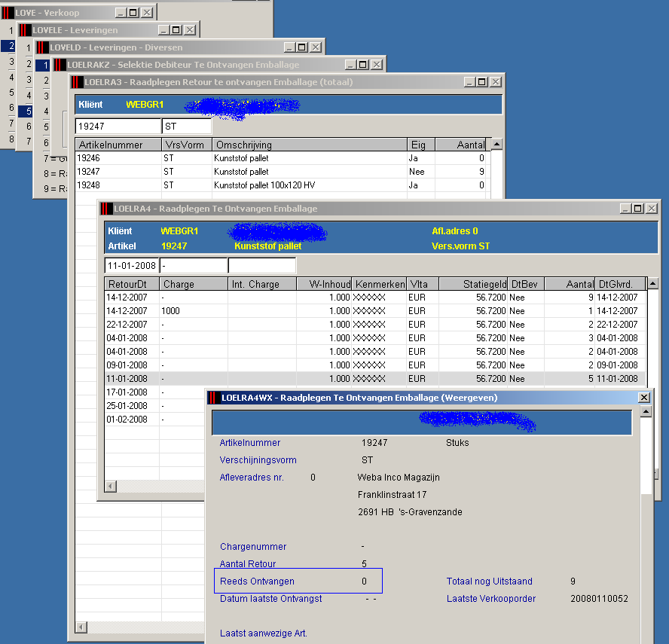
Task: Click the Kenmerken column header
Action: [379, 284]
